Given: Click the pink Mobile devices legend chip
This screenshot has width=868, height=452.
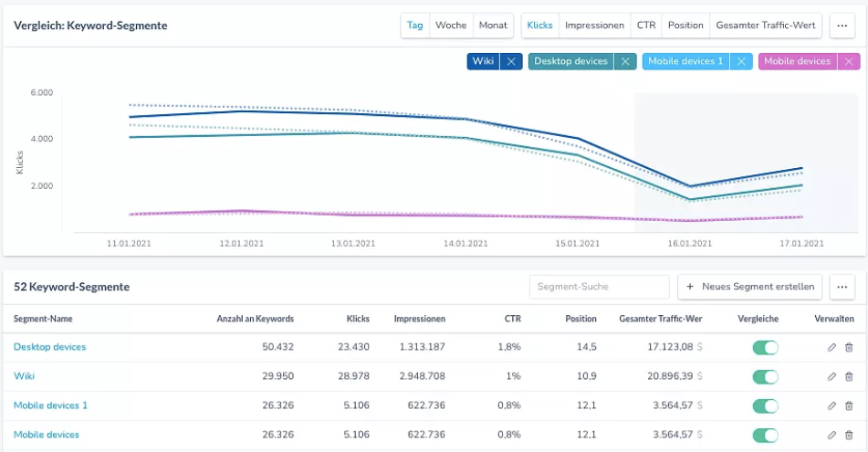Looking at the screenshot, I should coord(797,61).
